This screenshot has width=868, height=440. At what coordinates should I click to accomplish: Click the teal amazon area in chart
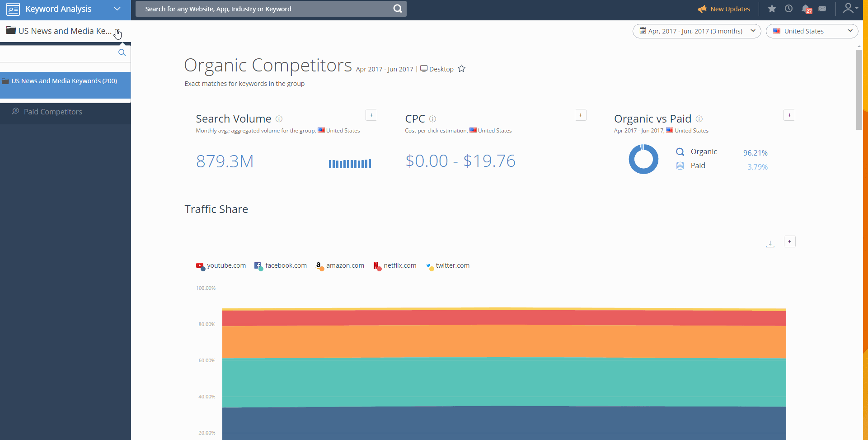pyautogui.click(x=504, y=382)
